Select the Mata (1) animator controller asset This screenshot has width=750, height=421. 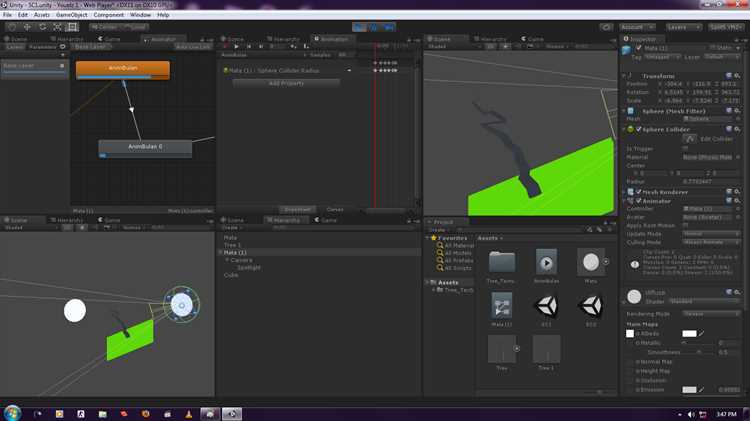[x=501, y=306]
